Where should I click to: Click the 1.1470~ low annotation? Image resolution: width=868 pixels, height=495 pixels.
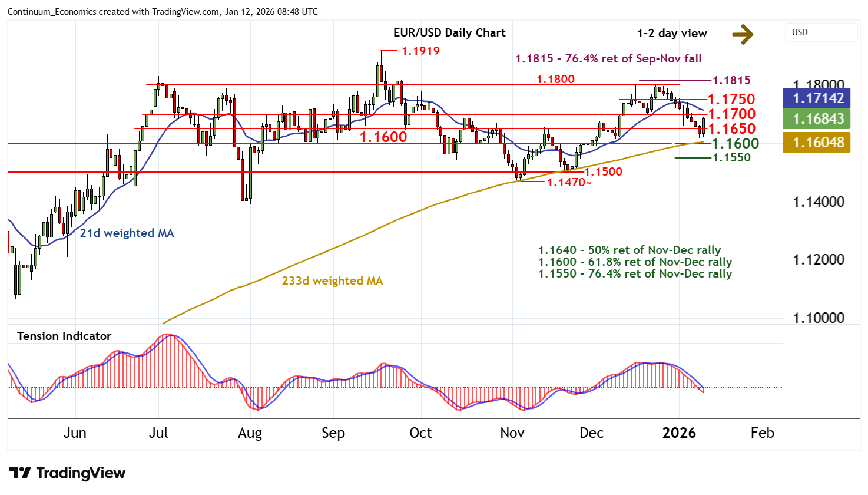click(x=569, y=183)
